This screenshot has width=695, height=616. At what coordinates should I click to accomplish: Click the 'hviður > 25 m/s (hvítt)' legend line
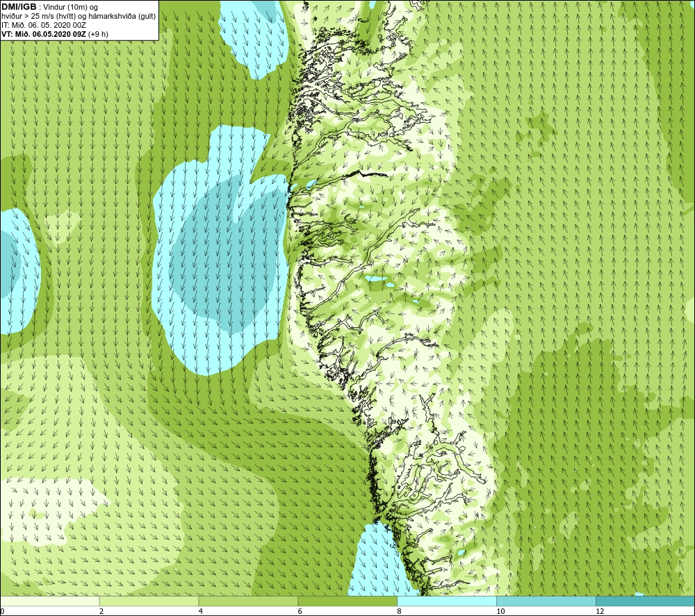(79, 16)
